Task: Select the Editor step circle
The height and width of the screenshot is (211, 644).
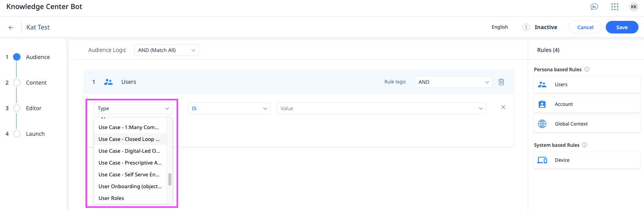Action: 17,108
